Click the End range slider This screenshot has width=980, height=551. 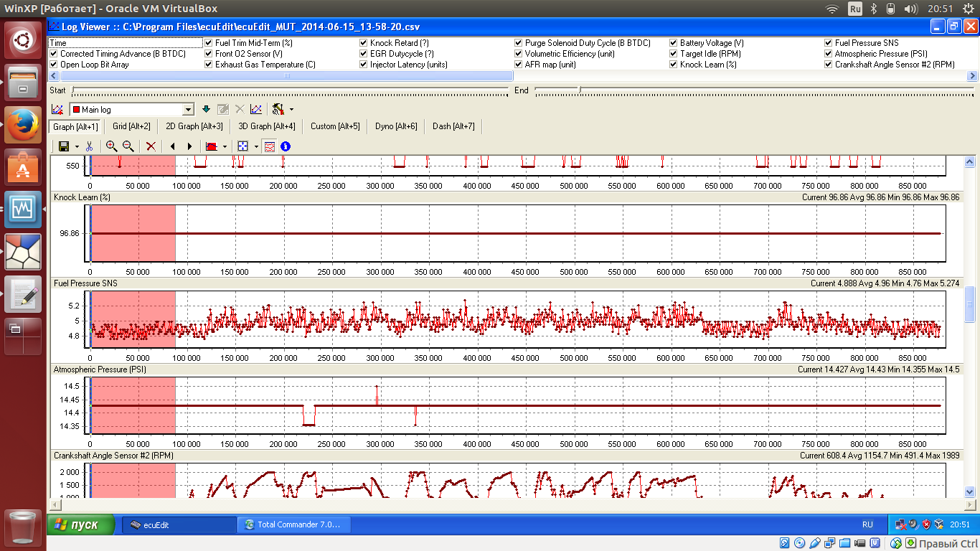click(x=579, y=90)
